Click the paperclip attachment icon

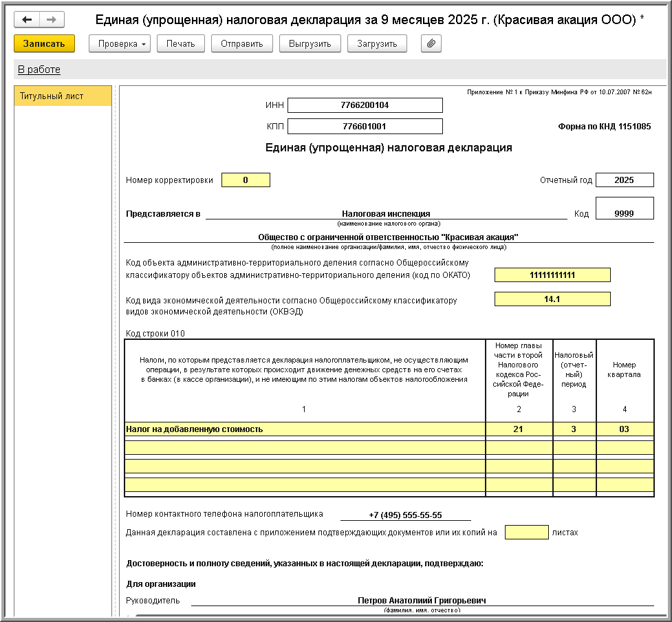[431, 43]
